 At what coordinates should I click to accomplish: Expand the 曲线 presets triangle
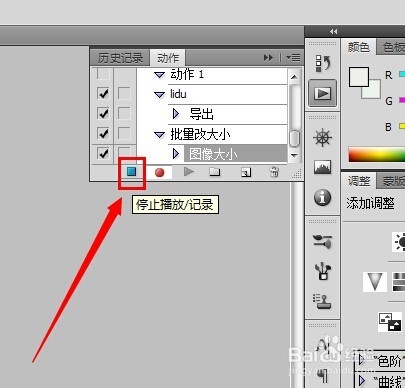tap(362, 380)
